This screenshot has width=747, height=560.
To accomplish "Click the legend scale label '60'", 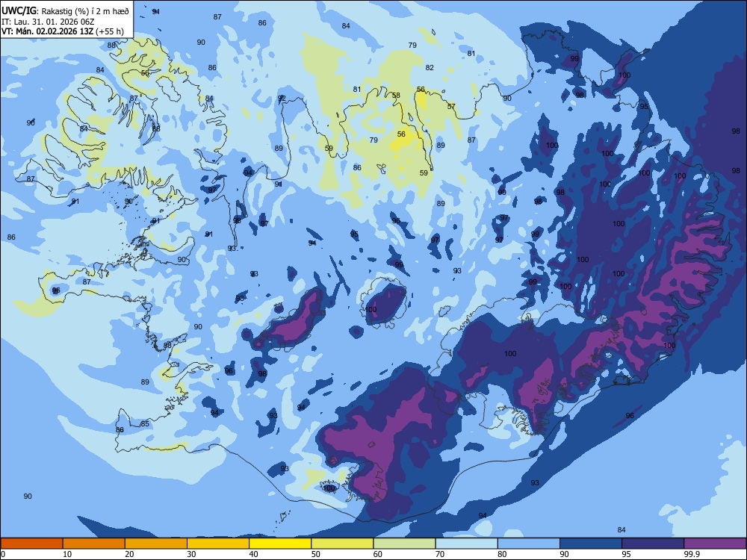I will click(378, 554).
